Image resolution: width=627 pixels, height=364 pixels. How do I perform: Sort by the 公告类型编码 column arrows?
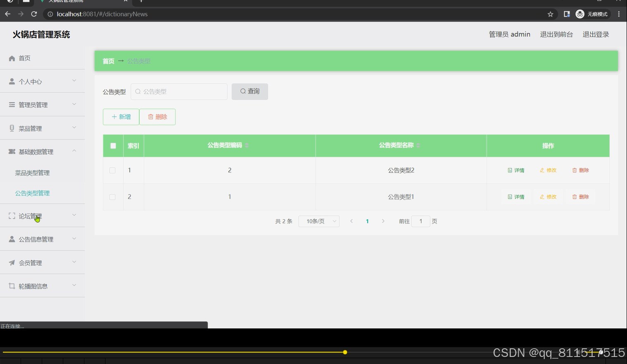247,145
